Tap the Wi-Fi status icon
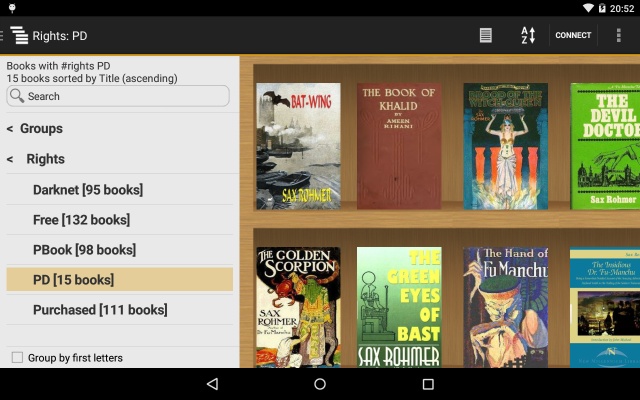 588,8
